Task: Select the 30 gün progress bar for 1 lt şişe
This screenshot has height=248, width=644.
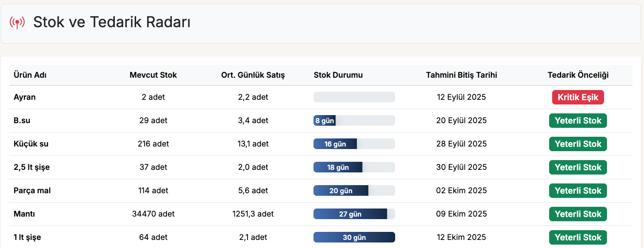Action: [x=354, y=237]
